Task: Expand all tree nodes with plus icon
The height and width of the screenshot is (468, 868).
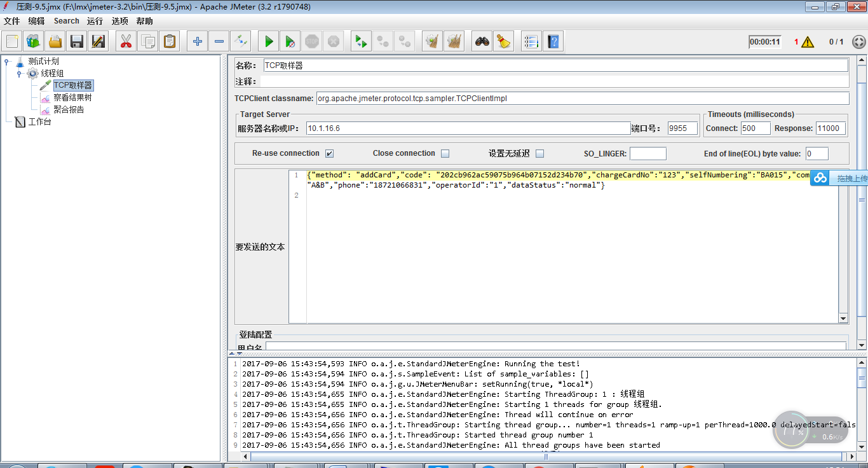Action: click(x=197, y=41)
